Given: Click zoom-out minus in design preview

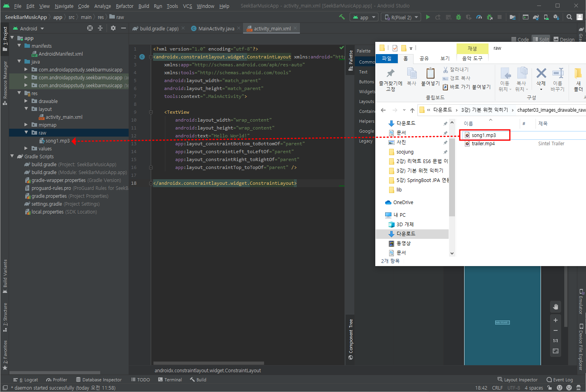Looking at the screenshot, I should tap(556, 330).
